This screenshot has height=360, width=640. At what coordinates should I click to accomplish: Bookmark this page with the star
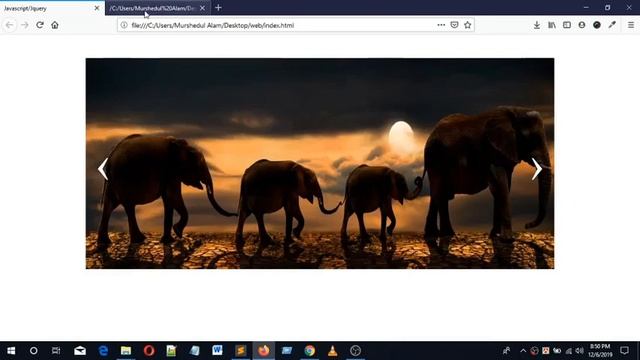pyautogui.click(x=468, y=25)
